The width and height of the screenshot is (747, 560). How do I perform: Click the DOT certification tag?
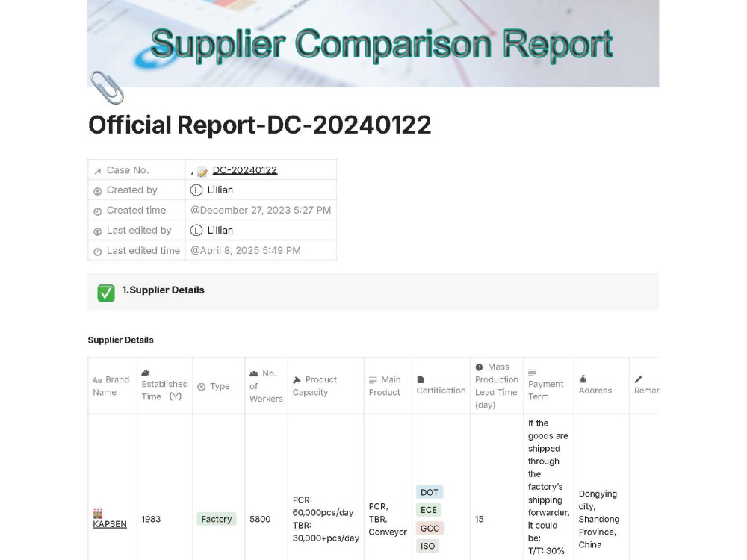click(430, 492)
